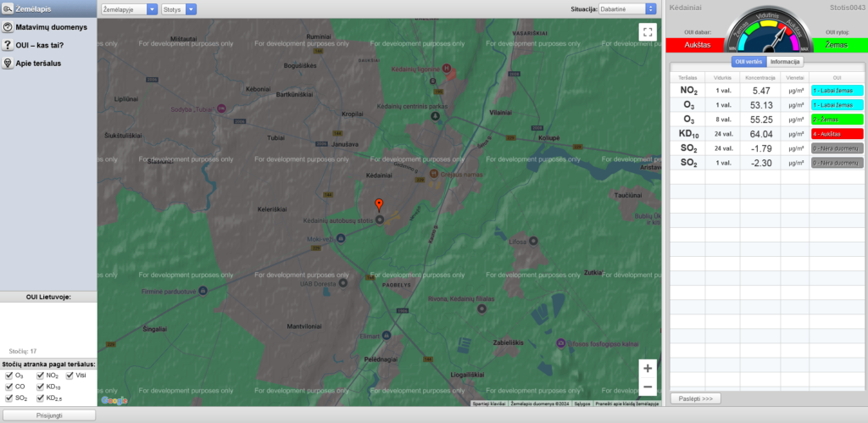The image size is (868, 423).
Task: Click UAB Doresta marker
Action: (x=343, y=283)
